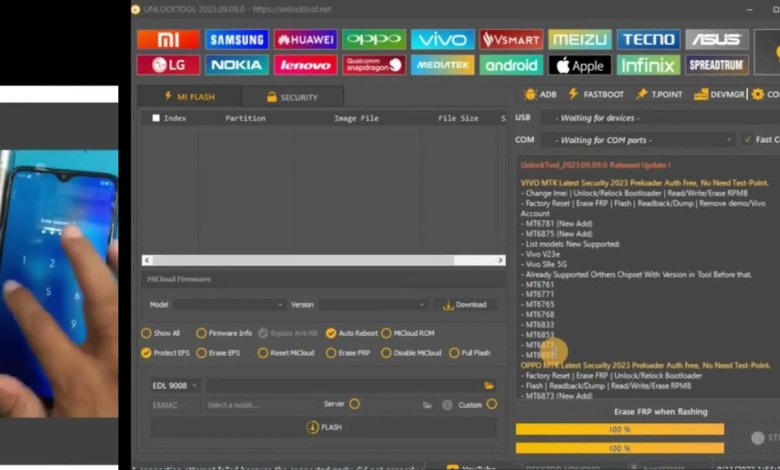This screenshot has width=780, height=470.
Task: Select the MiCloud ROM option
Action: pos(408,333)
